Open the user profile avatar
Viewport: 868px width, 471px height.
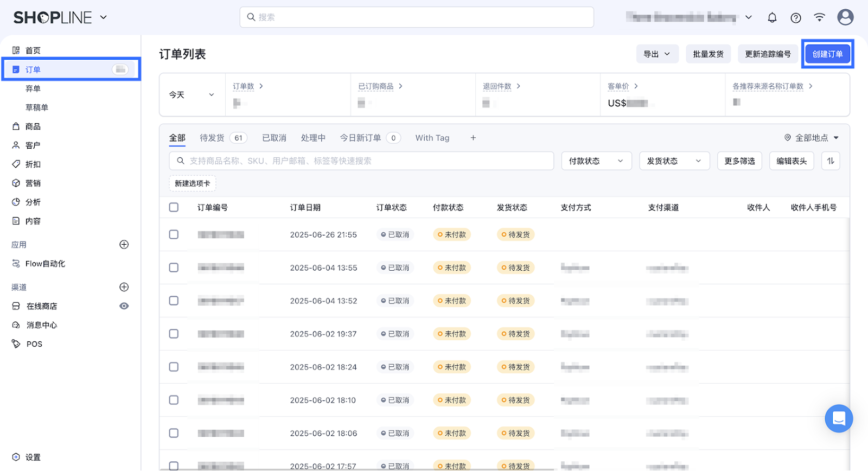click(845, 17)
